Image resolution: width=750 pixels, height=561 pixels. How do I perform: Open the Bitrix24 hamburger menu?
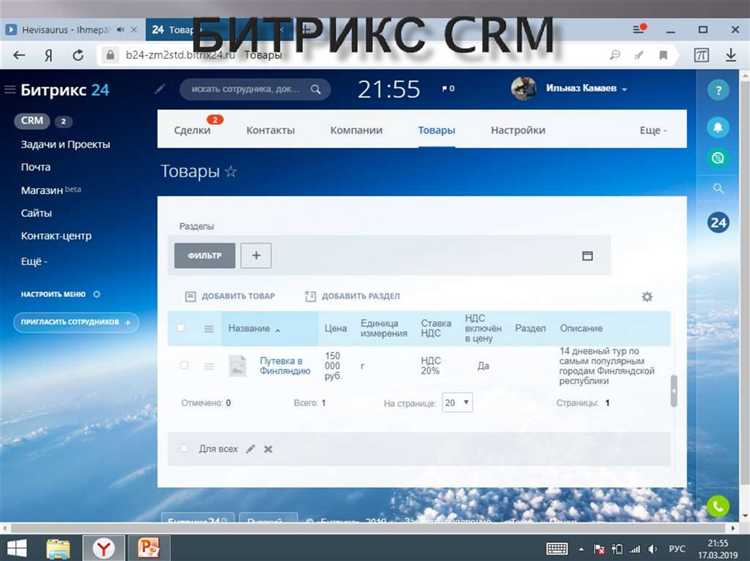pyautogui.click(x=10, y=89)
